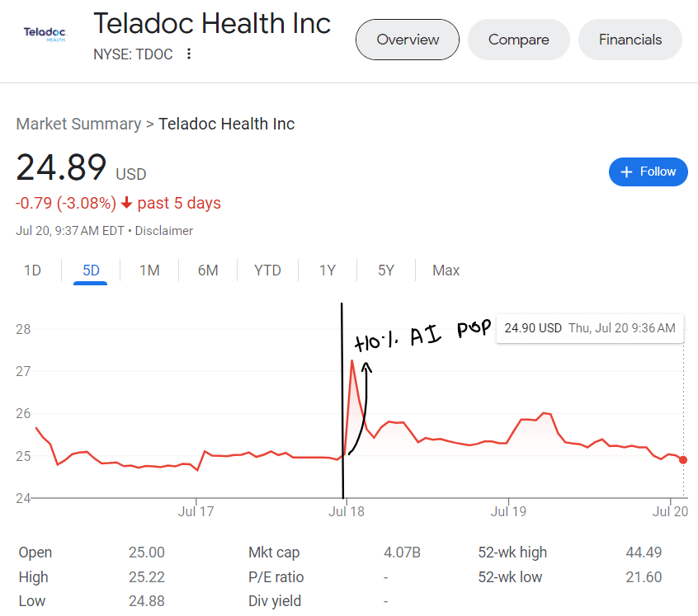Click the plus icon on the Follow button
Image resolution: width=698 pixels, height=616 pixels.
coord(629,172)
